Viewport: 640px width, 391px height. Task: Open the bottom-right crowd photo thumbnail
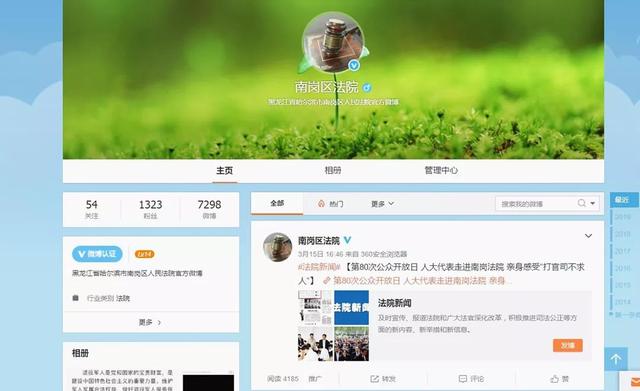pyautogui.click(x=351, y=344)
